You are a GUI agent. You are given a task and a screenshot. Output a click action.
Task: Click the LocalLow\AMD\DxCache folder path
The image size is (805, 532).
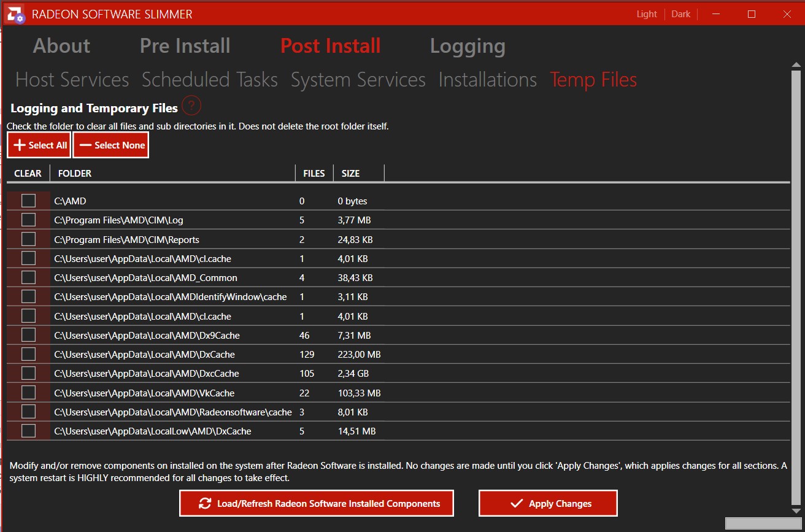(153, 431)
